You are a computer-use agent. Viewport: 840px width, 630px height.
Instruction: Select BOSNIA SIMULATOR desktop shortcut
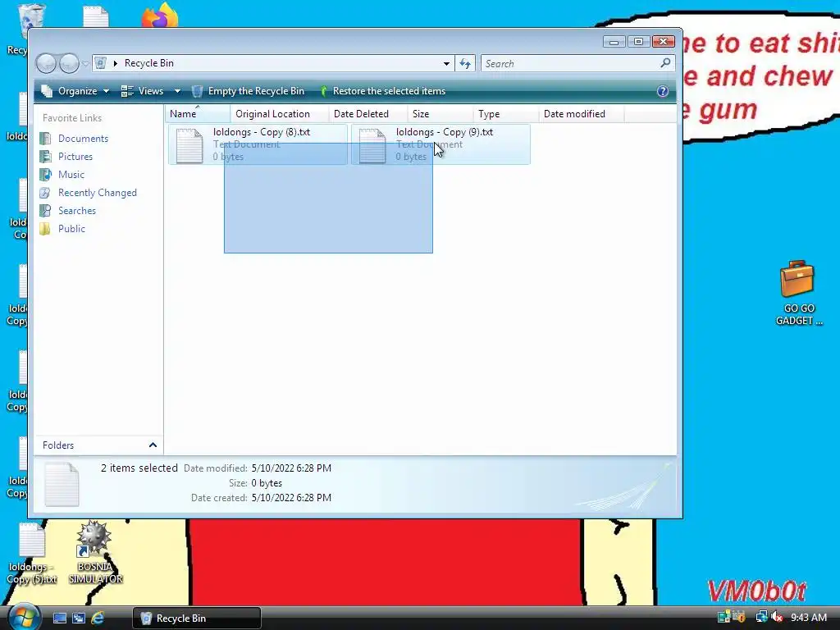click(x=95, y=553)
